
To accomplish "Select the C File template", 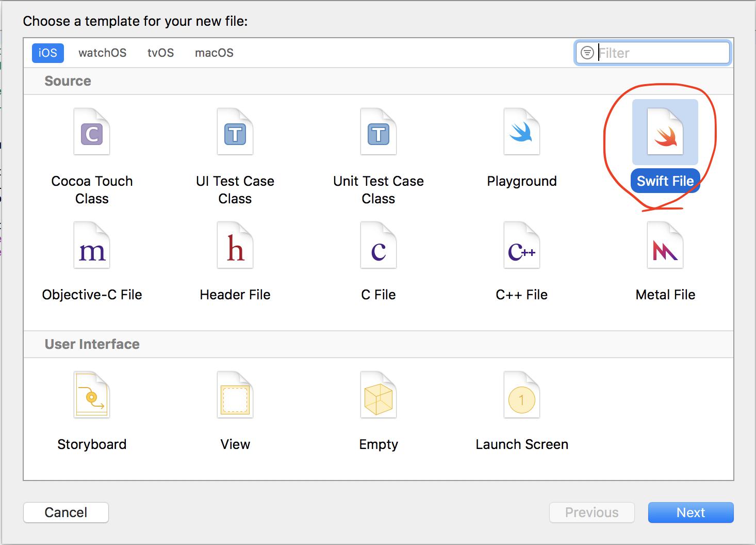I will point(379,246).
